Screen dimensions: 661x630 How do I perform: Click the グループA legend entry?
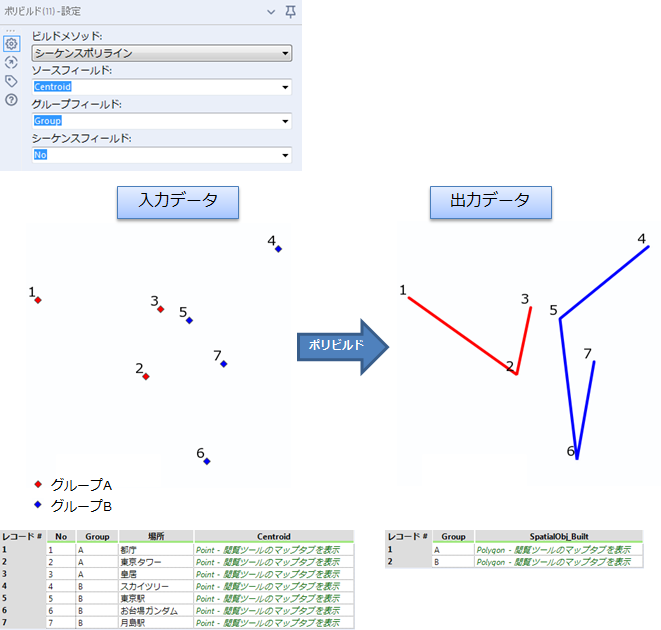(x=73, y=485)
